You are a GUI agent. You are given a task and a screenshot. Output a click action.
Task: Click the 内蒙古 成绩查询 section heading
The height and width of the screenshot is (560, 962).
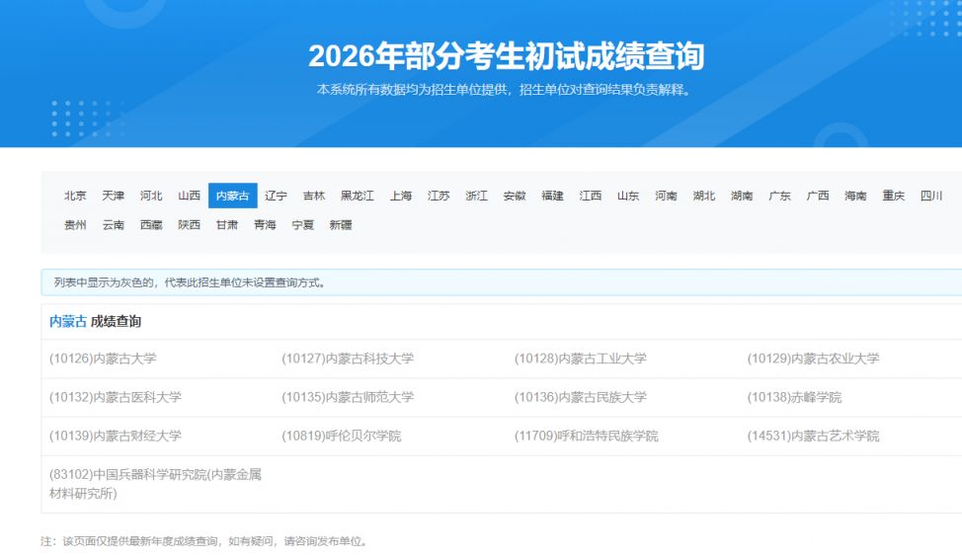click(95, 321)
